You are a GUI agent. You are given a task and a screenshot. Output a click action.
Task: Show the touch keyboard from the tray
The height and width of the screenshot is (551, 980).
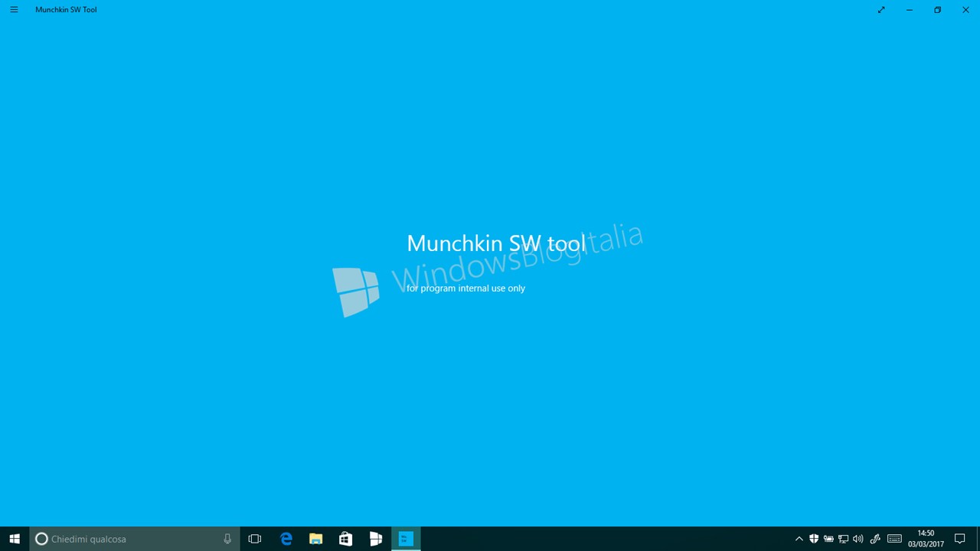pos(894,539)
